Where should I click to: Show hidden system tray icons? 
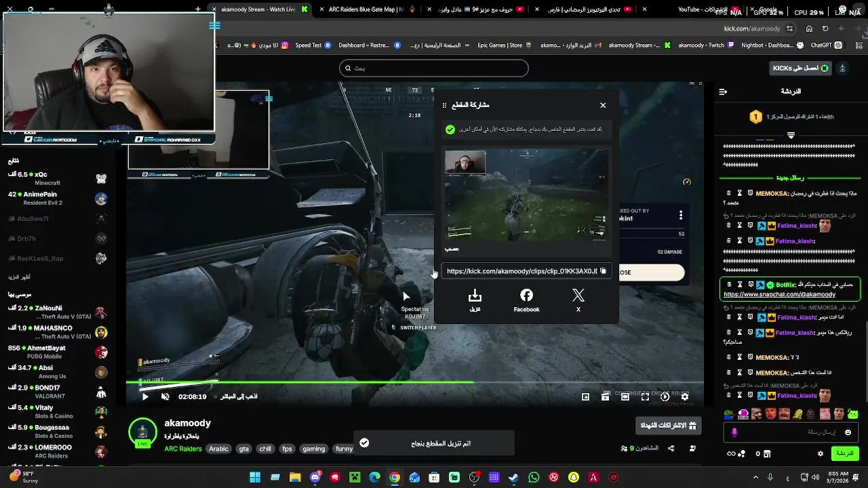pos(756,477)
